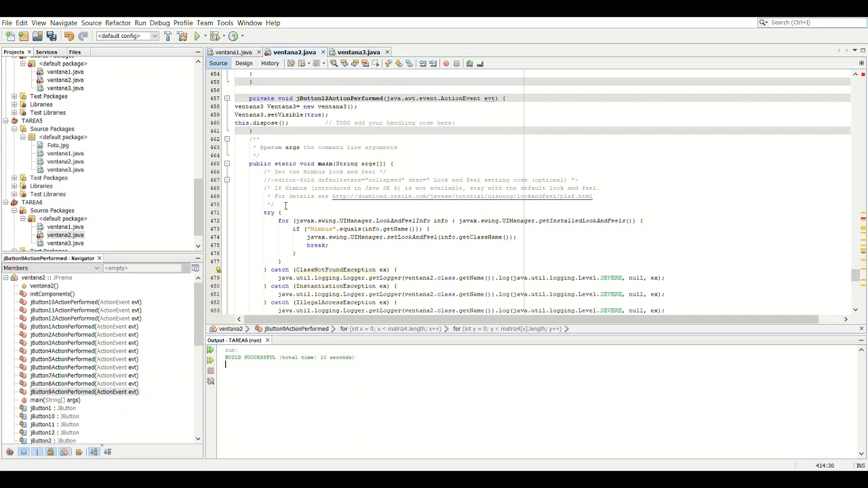This screenshot has height=488, width=868.
Task: Open the default config combo box
Action: pos(127,36)
